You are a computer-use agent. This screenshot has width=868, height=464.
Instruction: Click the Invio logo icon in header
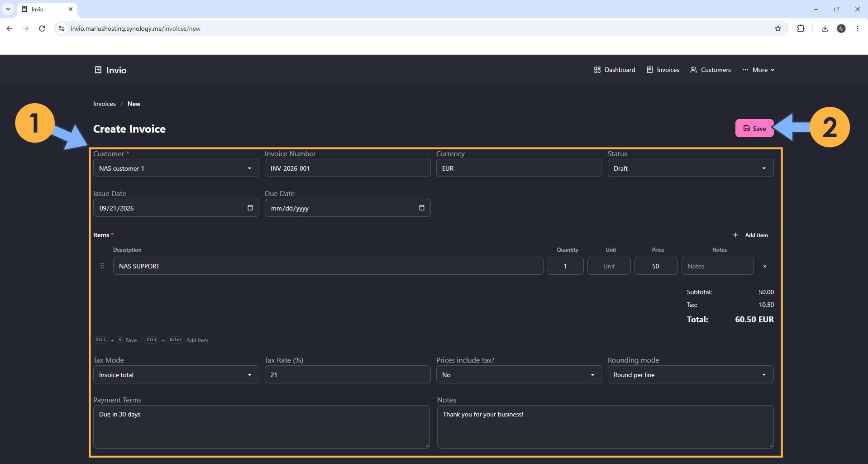(98, 70)
